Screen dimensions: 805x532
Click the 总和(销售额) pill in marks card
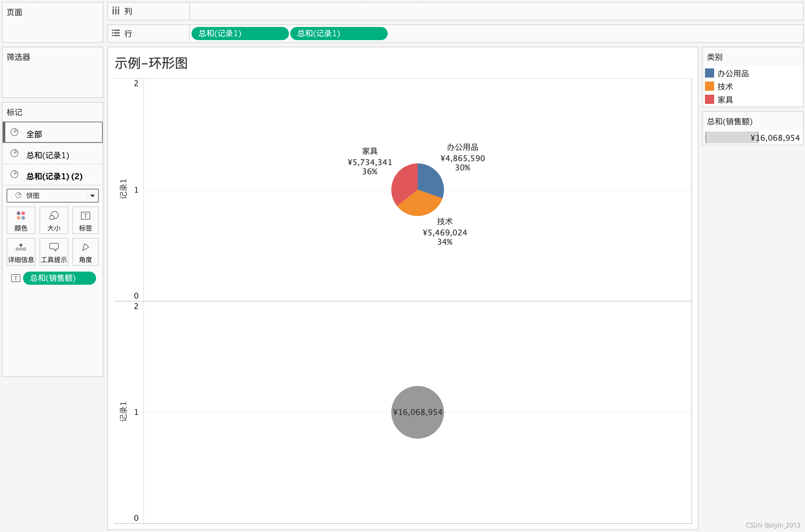pyautogui.click(x=60, y=278)
